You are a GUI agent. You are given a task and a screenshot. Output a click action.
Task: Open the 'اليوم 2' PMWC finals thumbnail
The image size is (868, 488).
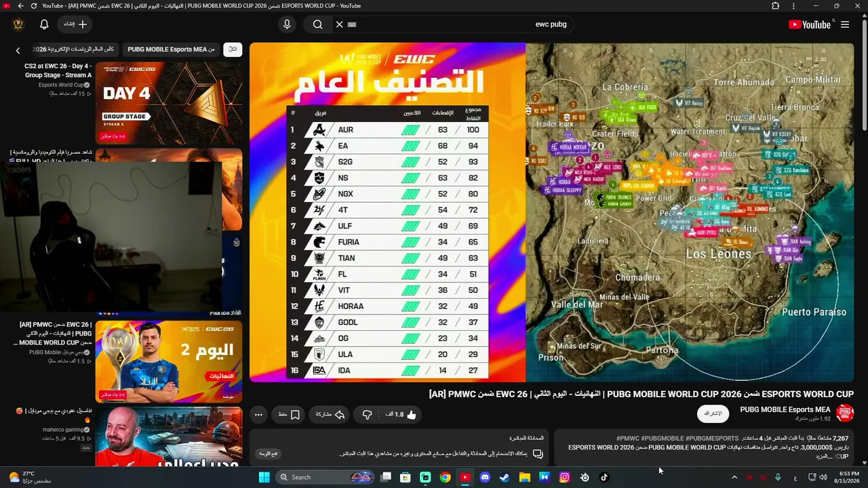click(169, 362)
